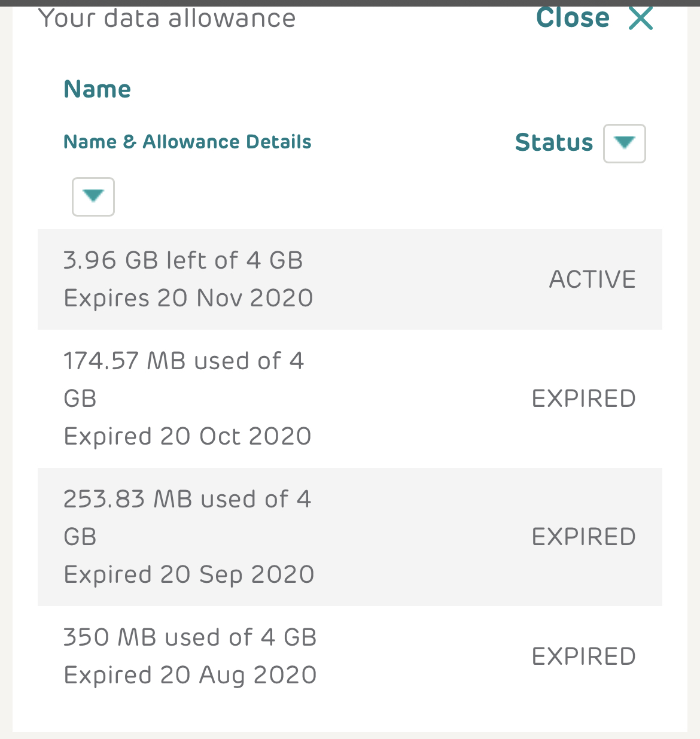The width and height of the screenshot is (700, 739).
Task: Click the Expired 20 Sep 2020 text
Action: 189,574
